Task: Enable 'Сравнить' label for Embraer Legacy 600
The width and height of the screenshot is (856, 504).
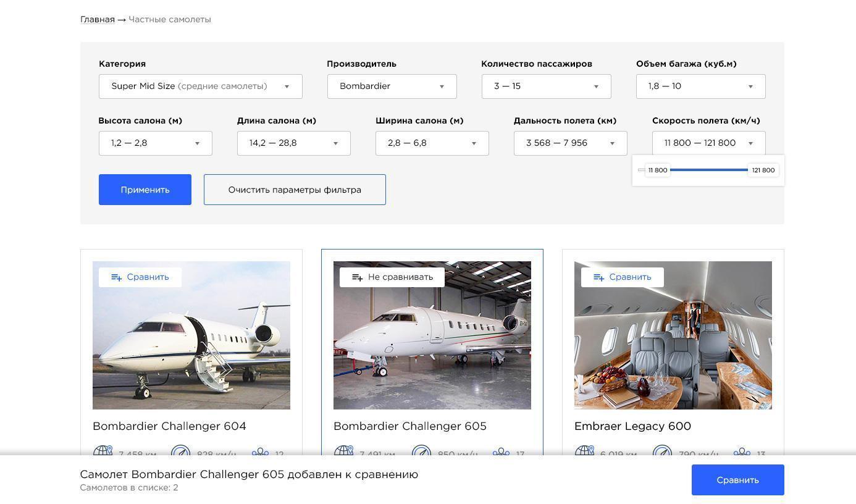Action: [x=630, y=277]
